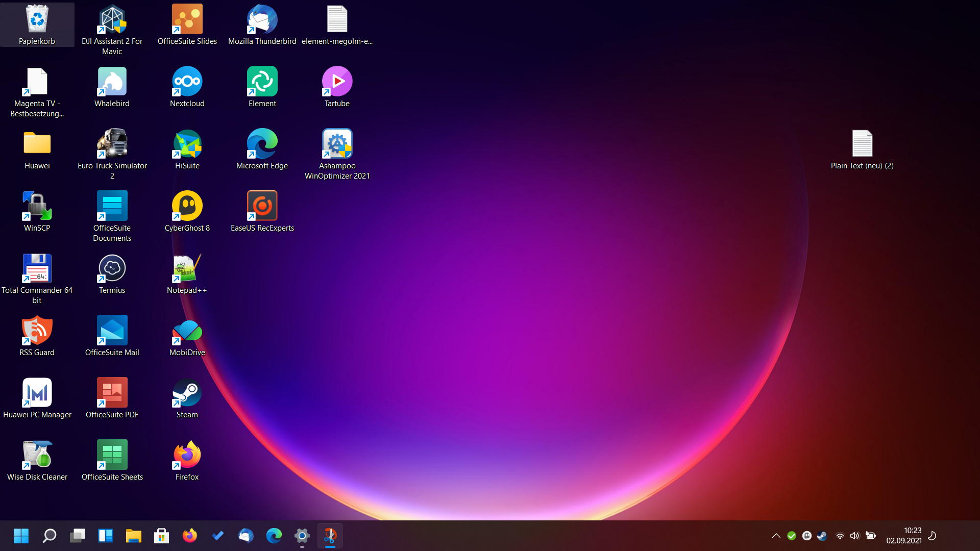Viewport: 980px width, 551px height.
Task: Open the round white tray icon
Action: [807, 536]
